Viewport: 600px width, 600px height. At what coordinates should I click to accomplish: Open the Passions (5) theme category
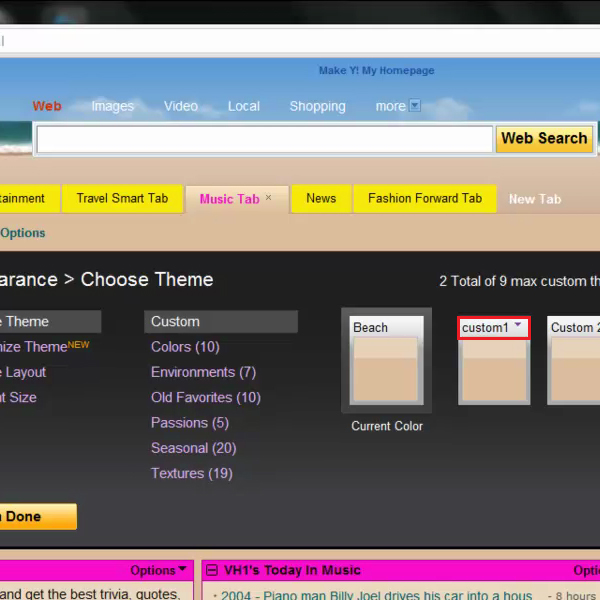pyautogui.click(x=190, y=423)
